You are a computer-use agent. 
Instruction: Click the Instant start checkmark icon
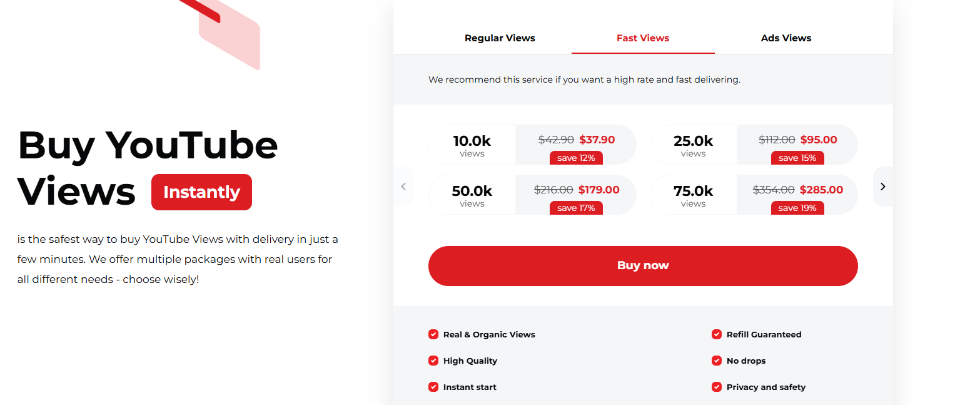(433, 387)
